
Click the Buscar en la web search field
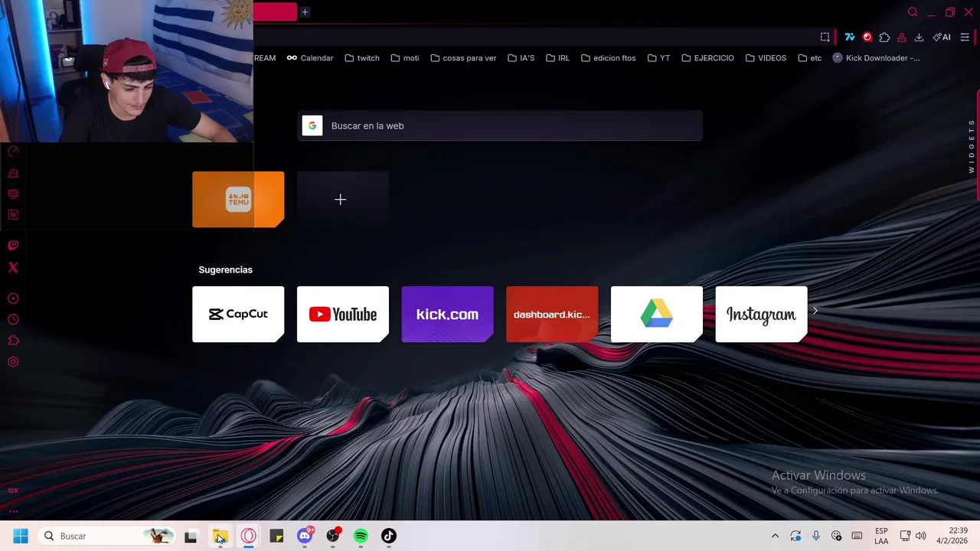(500, 126)
